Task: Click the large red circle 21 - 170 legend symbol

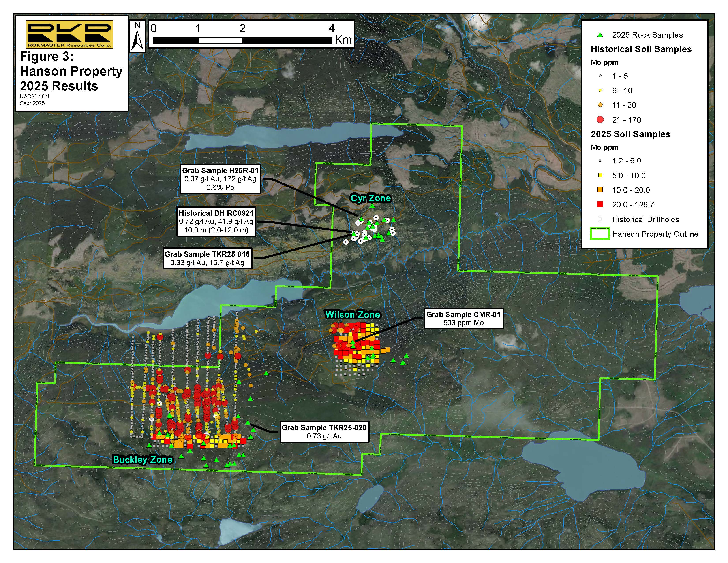Action: coord(600,119)
